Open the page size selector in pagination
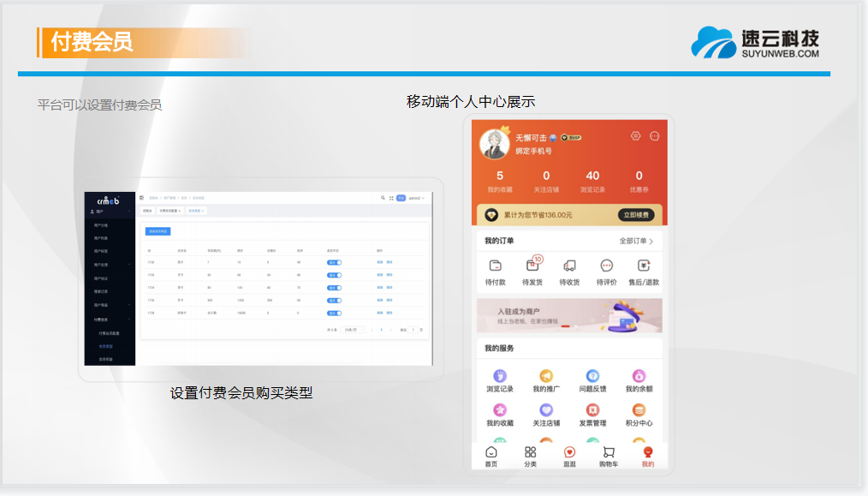868x496 pixels. tap(352, 329)
